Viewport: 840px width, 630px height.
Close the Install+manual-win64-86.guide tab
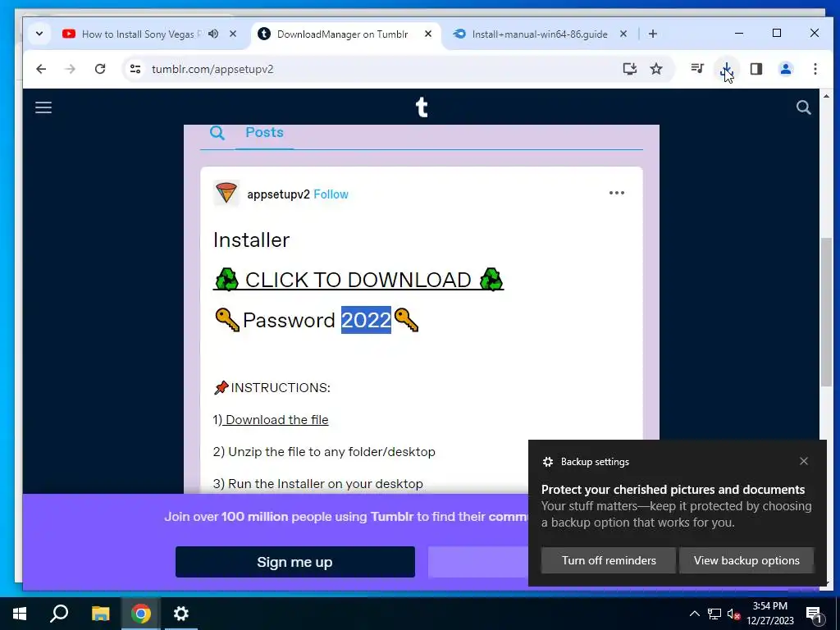tap(623, 34)
